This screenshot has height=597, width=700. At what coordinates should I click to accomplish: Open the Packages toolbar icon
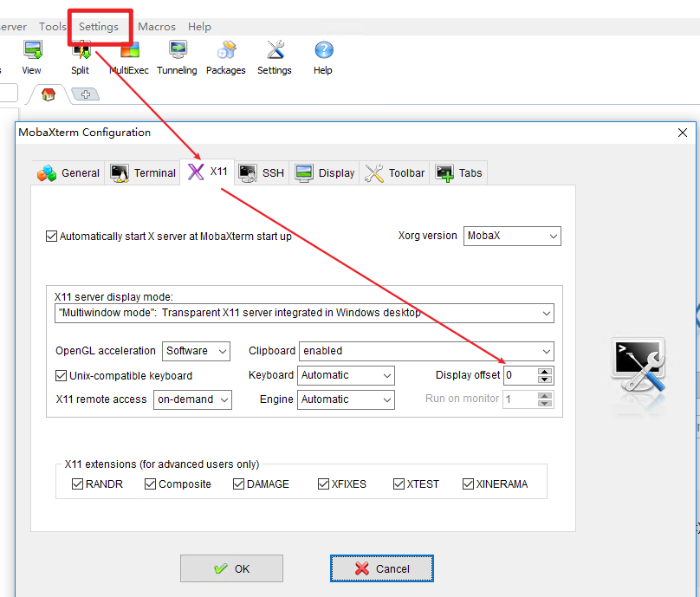(x=226, y=57)
